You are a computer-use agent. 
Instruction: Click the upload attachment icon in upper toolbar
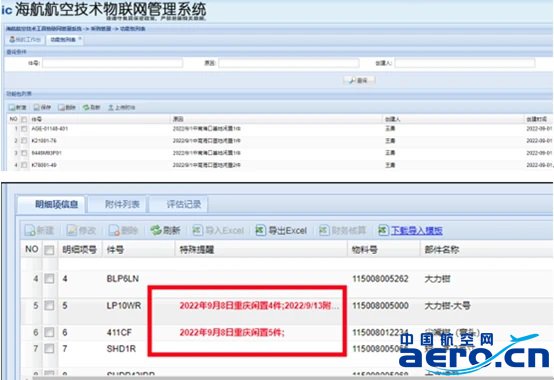click(x=111, y=107)
